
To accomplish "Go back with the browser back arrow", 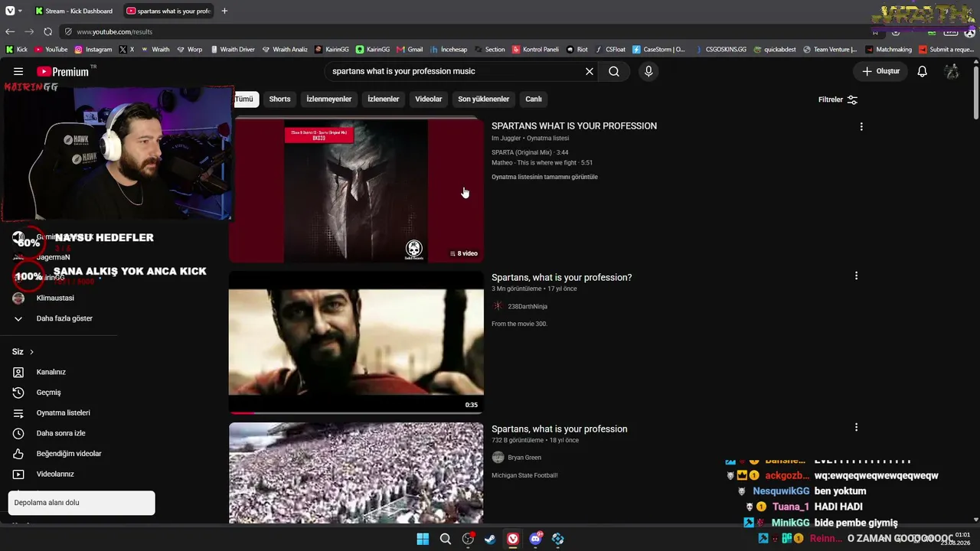I will [x=9, y=31].
